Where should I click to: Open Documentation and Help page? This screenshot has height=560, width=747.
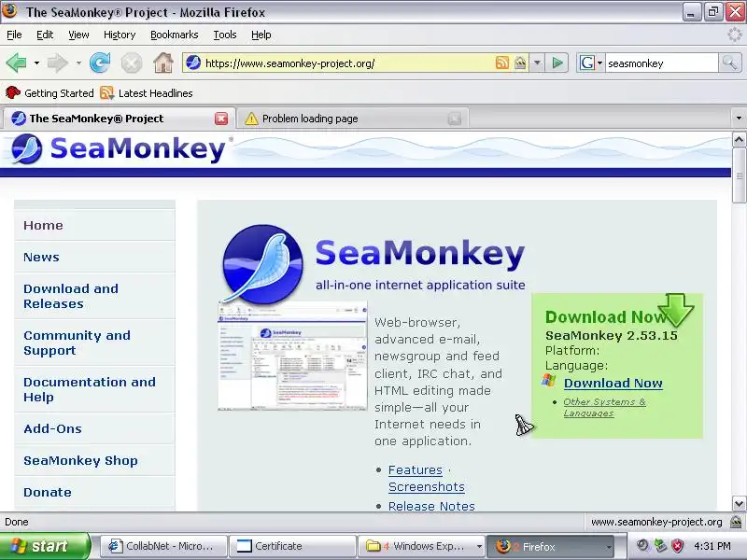pos(90,389)
